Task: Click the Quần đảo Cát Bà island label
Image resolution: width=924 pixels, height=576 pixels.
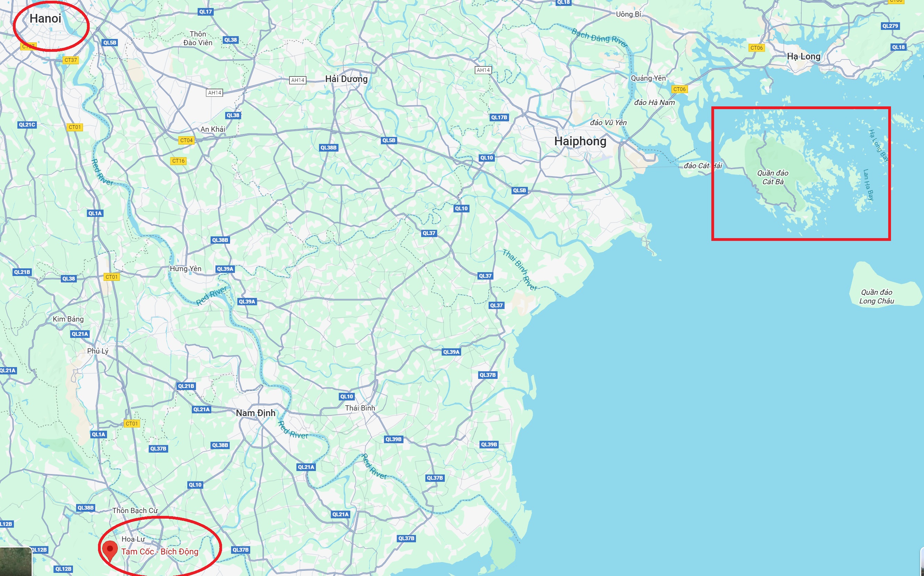Action: [773, 178]
